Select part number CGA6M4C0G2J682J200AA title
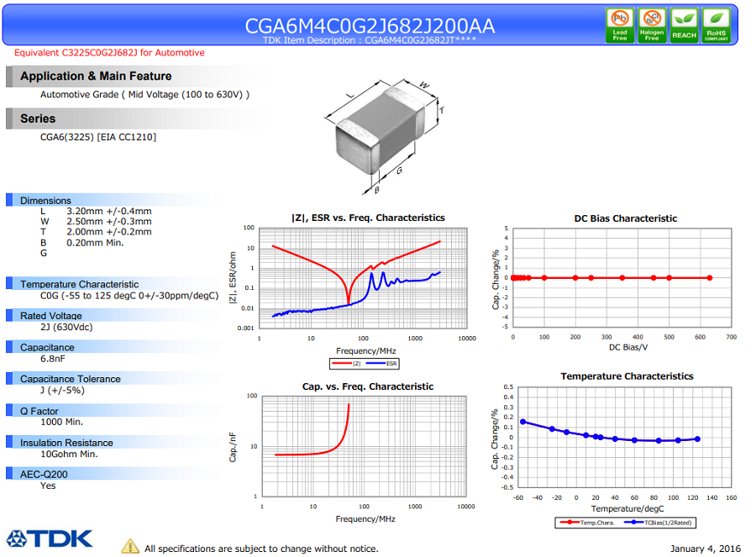 tap(370, 26)
